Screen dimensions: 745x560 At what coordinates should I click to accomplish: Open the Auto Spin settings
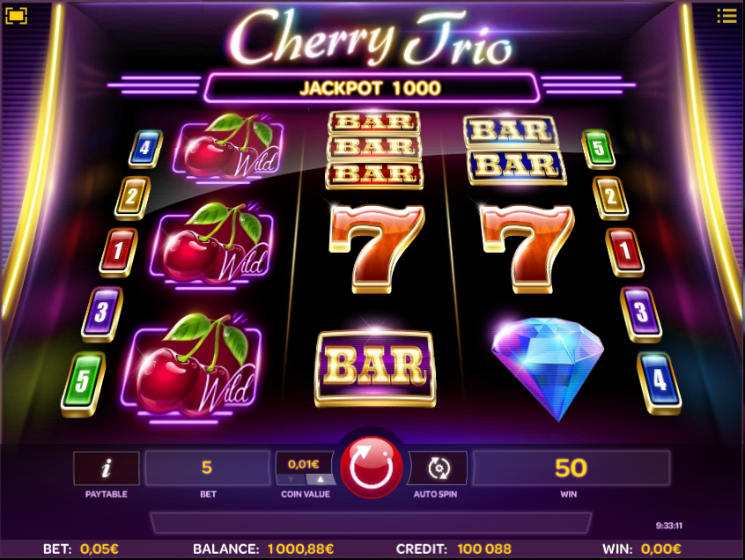(438, 468)
